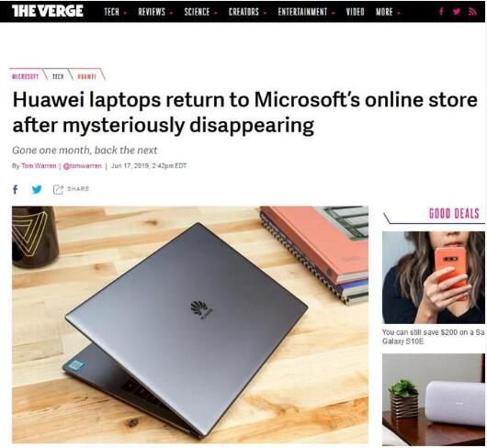The height and width of the screenshot is (448, 487).
Task: Open the RSS feed icon in header
Action: (x=472, y=12)
